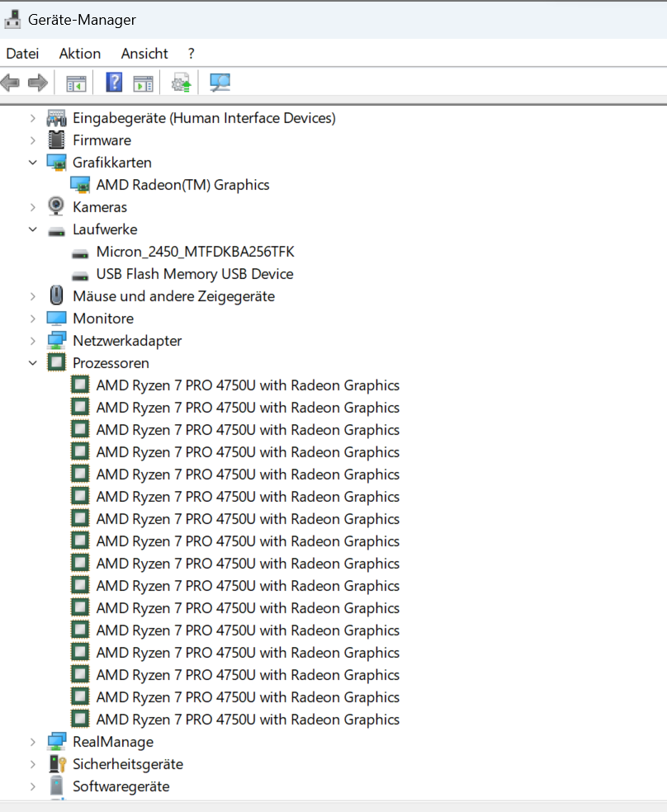Viewport: 667px width, 812px height.
Task: Click the AMD Radeon(TM) Graphics device icon
Action: 80,185
